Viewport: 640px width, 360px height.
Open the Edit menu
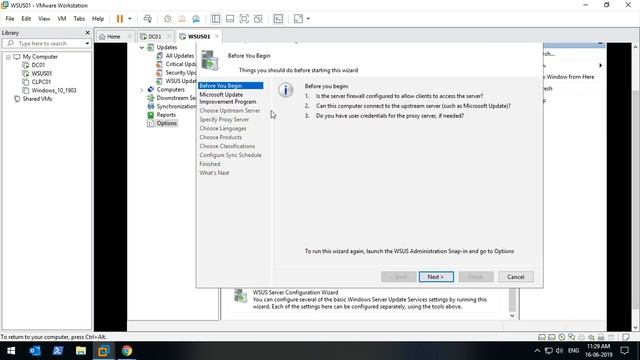click(26, 19)
